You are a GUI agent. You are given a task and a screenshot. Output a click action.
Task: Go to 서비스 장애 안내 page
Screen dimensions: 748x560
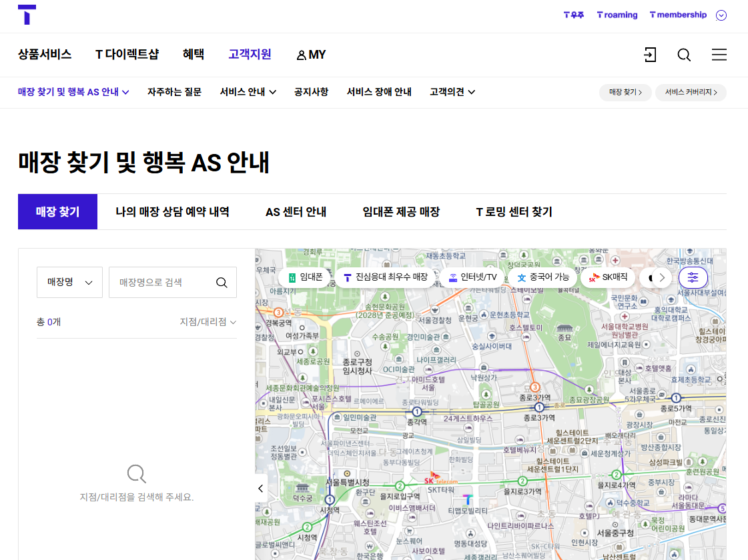pos(379,92)
